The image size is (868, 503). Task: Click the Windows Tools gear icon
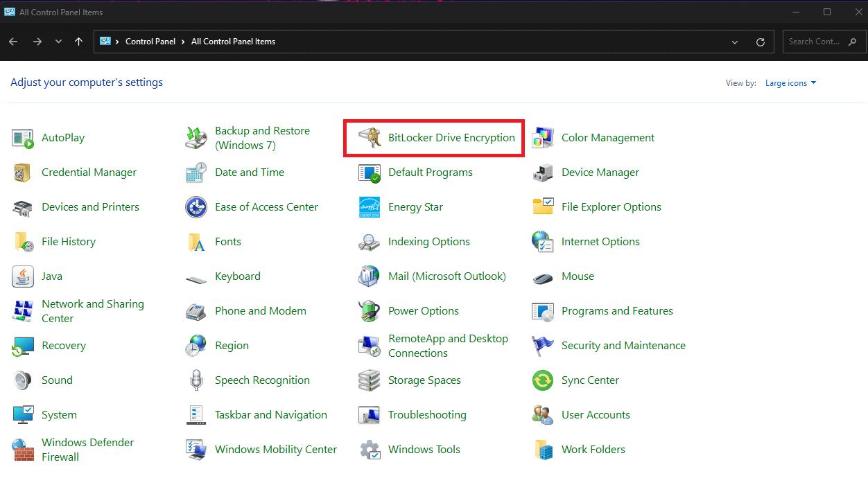coord(370,450)
